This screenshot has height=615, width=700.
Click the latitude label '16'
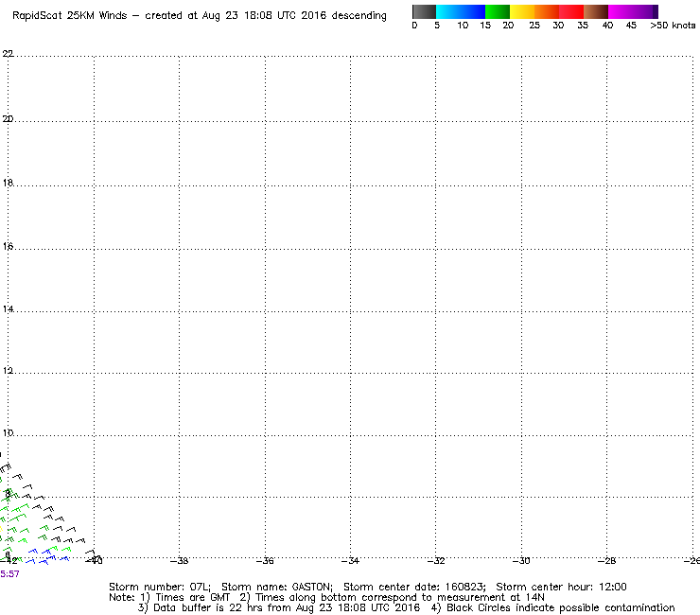click(8, 246)
